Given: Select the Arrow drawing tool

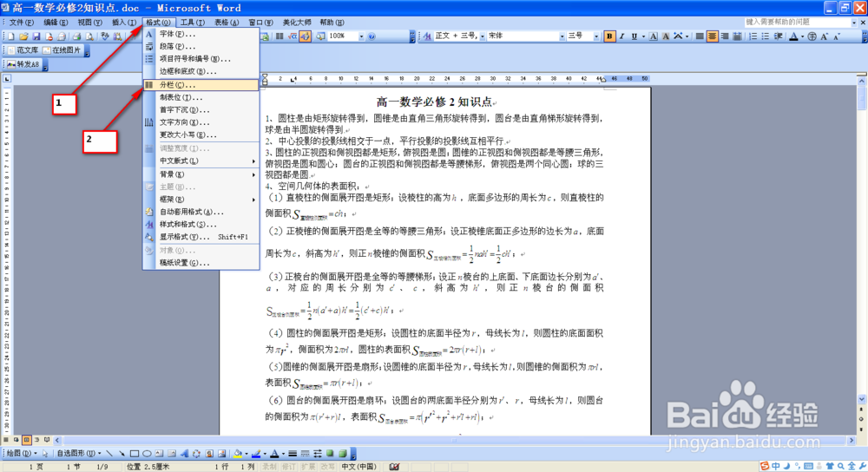Looking at the screenshot, I should coord(122,453).
